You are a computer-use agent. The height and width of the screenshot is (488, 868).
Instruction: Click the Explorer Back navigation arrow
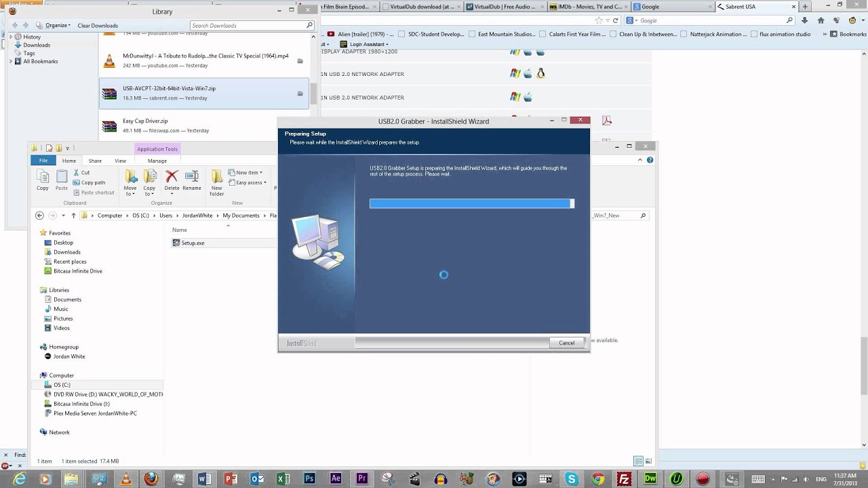(x=40, y=216)
